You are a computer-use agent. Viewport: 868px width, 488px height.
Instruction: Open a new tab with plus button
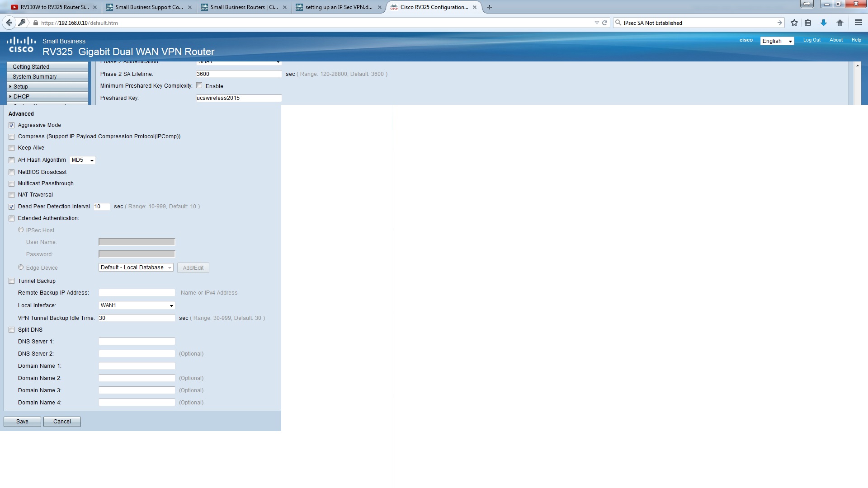pos(490,7)
